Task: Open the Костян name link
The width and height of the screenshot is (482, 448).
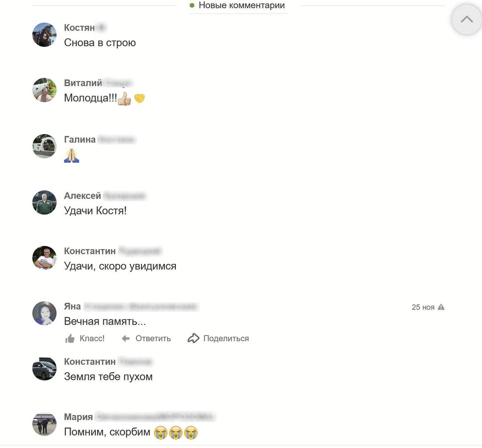Action: pos(79,27)
